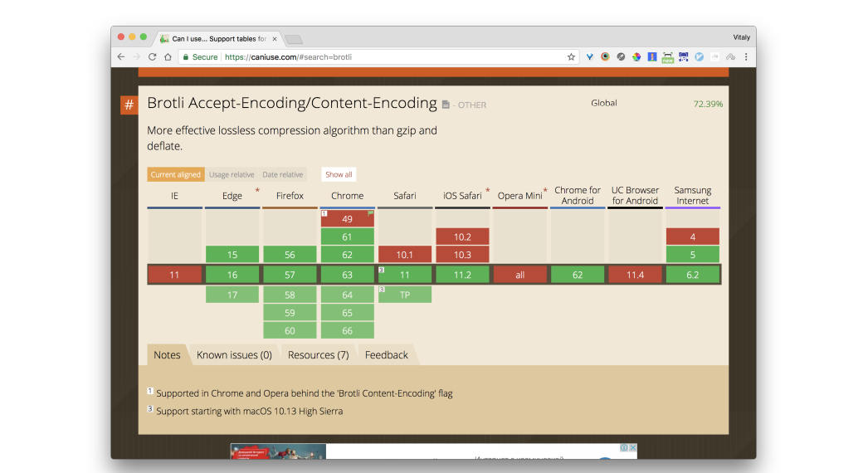The image size is (868, 473).
Task: Click the Edge 16 current version cell
Action: [232, 275]
